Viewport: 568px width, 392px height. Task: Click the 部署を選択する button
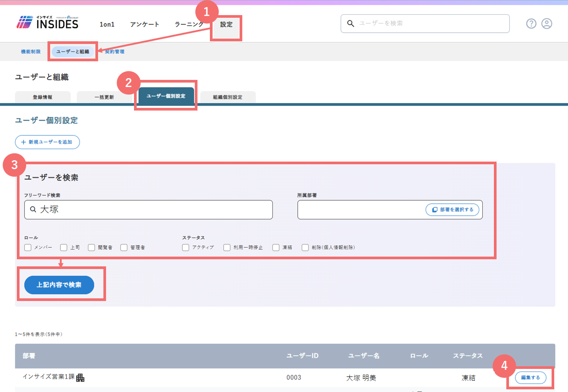(453, 210)
